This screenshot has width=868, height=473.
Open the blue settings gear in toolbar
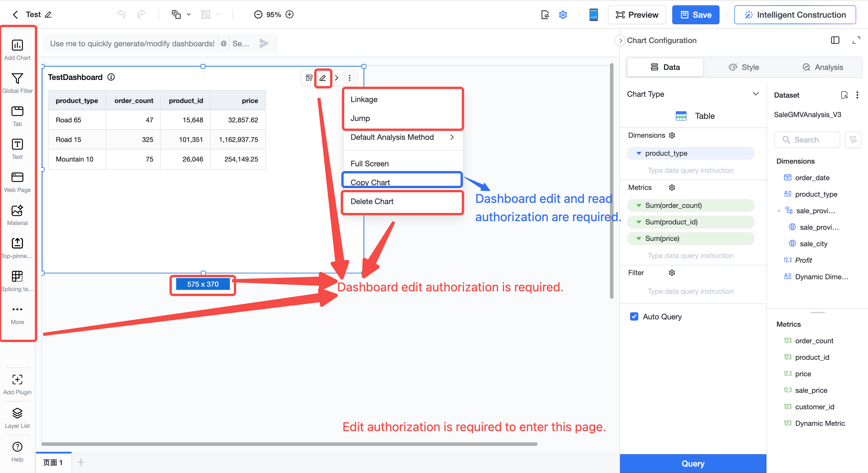563,14
